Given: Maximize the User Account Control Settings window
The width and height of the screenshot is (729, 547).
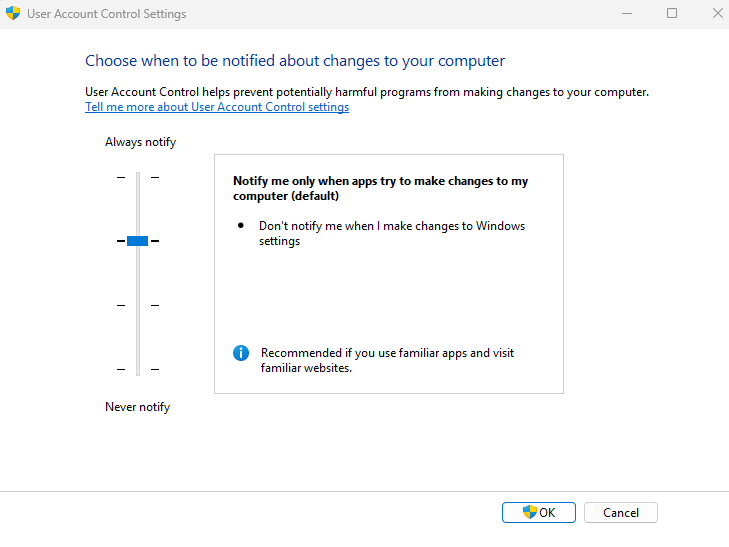Looking at the screenshot, I should coord(672,13).
